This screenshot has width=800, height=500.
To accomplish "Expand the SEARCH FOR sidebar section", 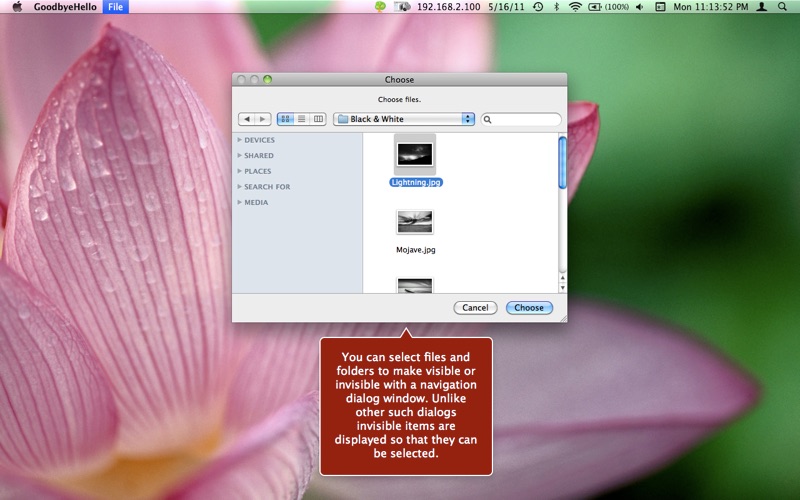I will (x=239, y=187).
